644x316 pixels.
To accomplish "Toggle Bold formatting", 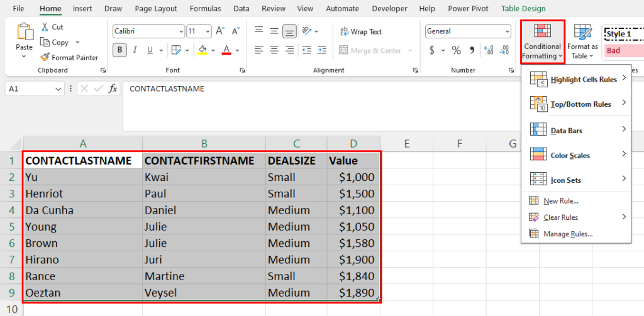I will (x=119, y=50).
